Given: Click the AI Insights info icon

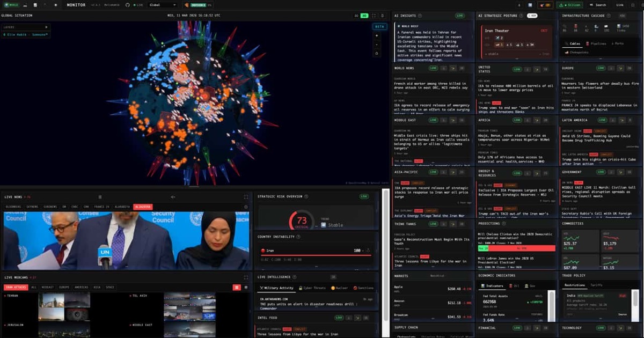Looking at the screenshot, I should (x=420, y=16).
